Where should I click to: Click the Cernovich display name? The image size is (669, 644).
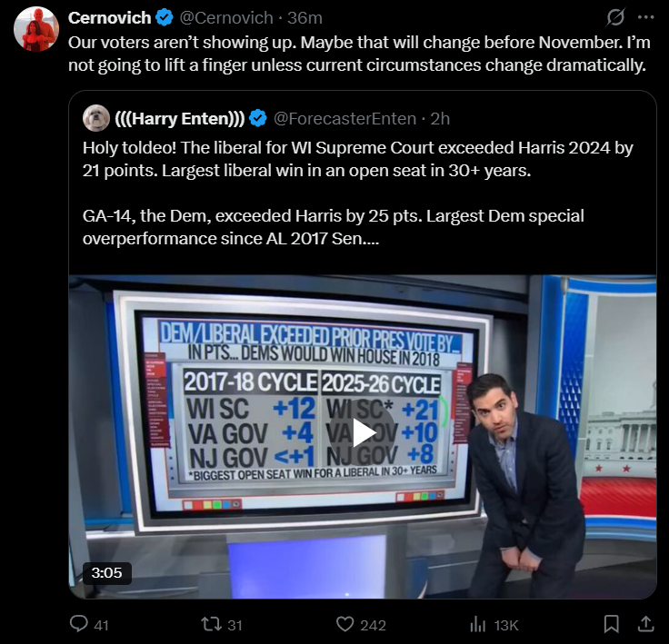(x=110, y=18)
